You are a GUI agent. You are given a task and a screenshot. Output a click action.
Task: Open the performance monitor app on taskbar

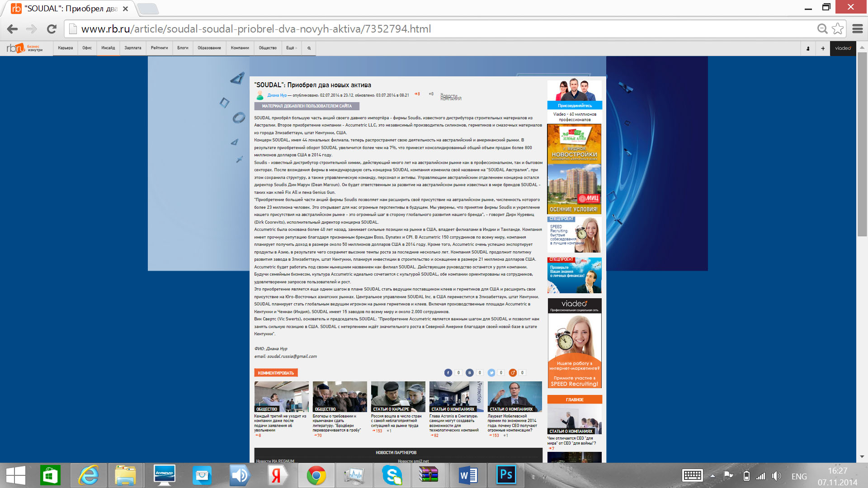[x=354, y=475]
